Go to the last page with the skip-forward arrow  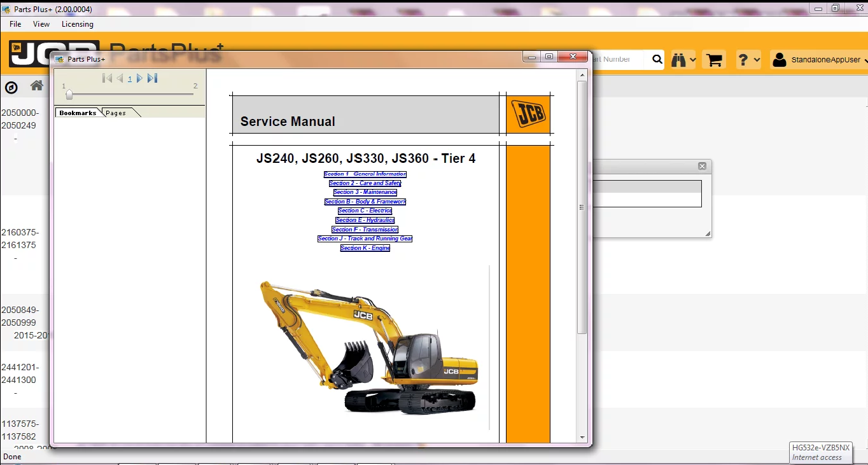coord(151,78)
